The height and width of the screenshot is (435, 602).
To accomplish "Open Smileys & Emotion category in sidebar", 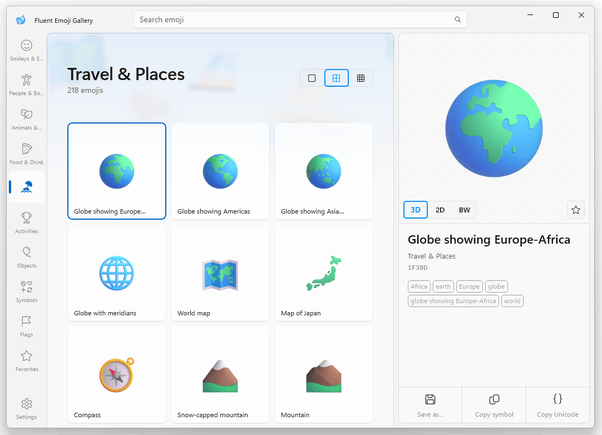I will [x=26, y=50].
